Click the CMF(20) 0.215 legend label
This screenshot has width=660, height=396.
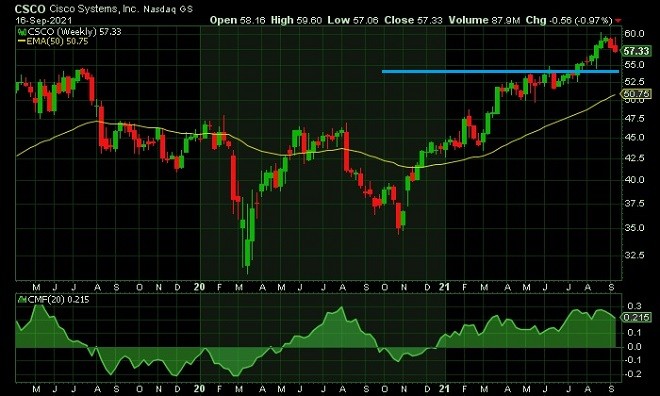[x=58, y=300]
